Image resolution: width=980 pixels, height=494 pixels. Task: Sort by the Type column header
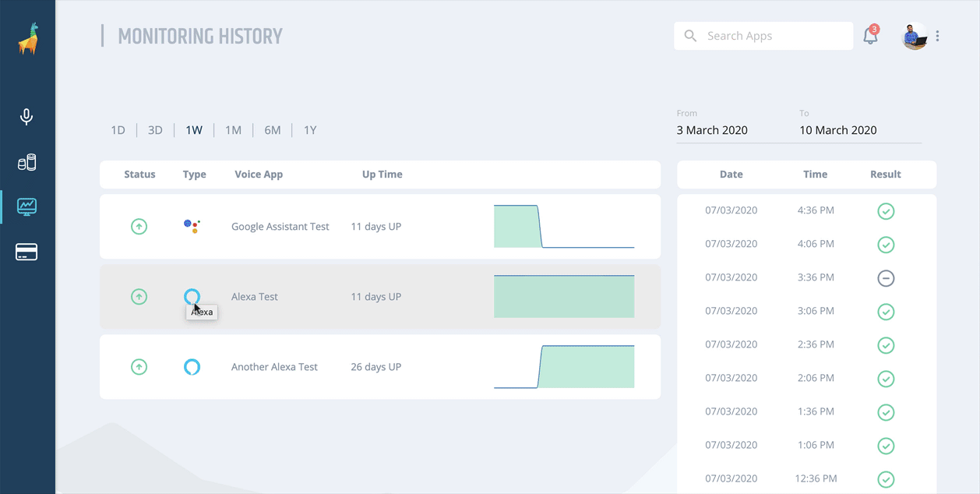click(195, 175)
